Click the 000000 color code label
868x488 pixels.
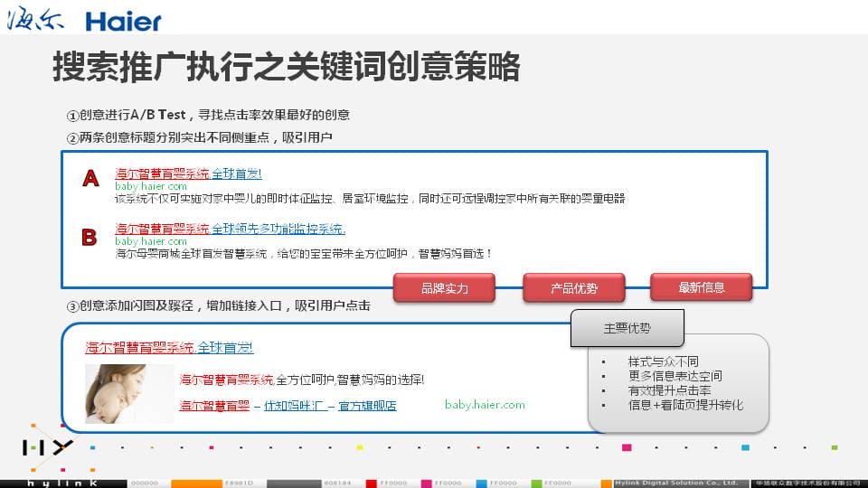[x=145, y=483]
